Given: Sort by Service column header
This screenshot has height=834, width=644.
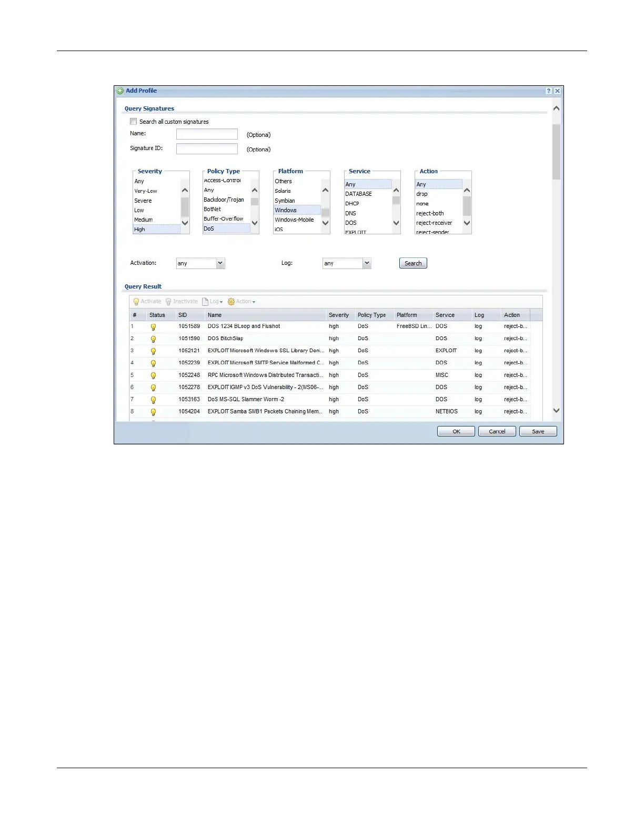Looking at the screenshot, I should [452, 315].
